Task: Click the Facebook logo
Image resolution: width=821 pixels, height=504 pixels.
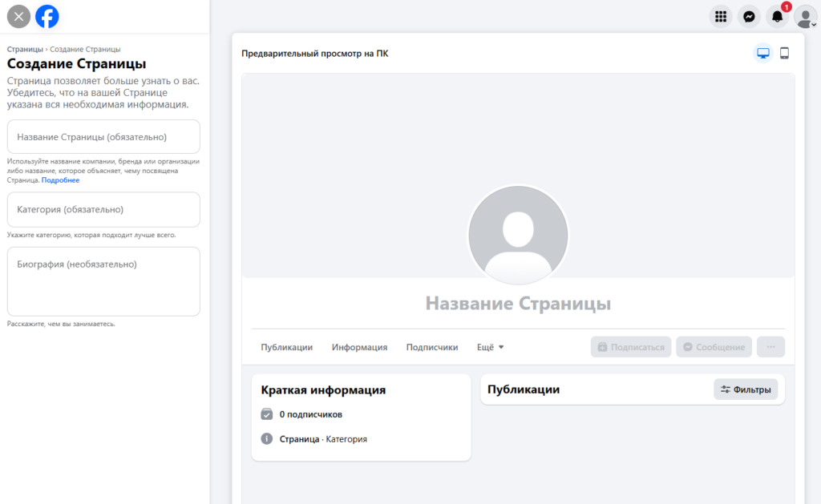Action: tap(47, 15)
